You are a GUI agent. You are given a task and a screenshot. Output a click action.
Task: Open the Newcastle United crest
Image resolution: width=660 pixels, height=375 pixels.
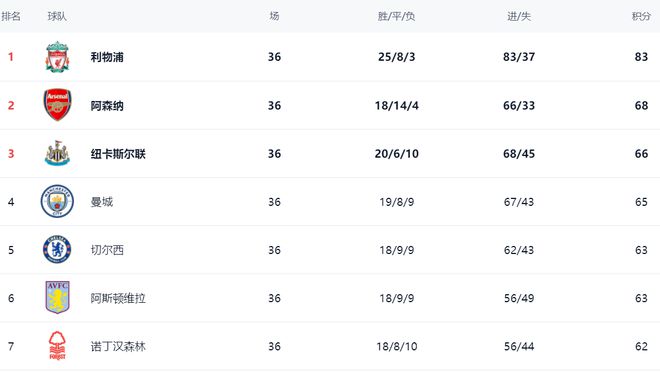pos(57,153)
